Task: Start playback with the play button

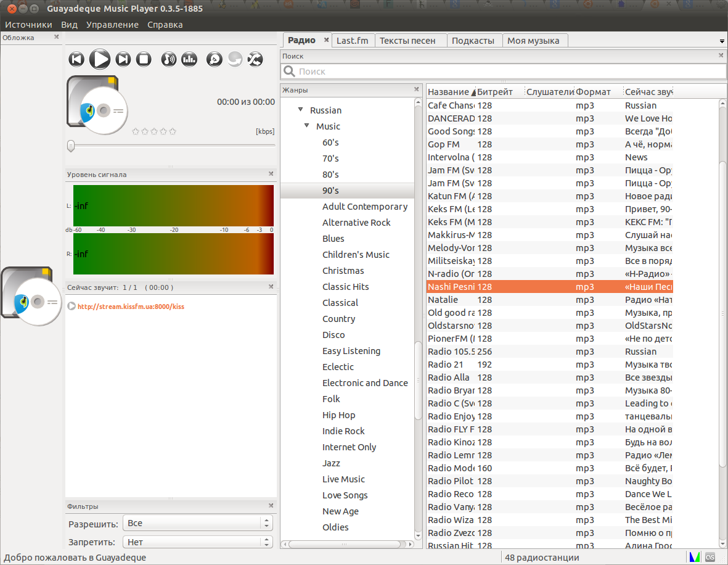Action: 99,59
